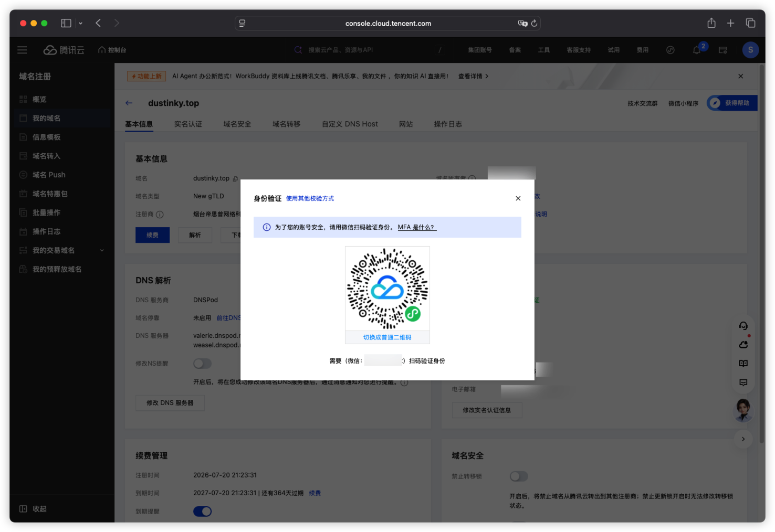
Task: Open the hamburger navigation menu
Action: pos(22,50)
